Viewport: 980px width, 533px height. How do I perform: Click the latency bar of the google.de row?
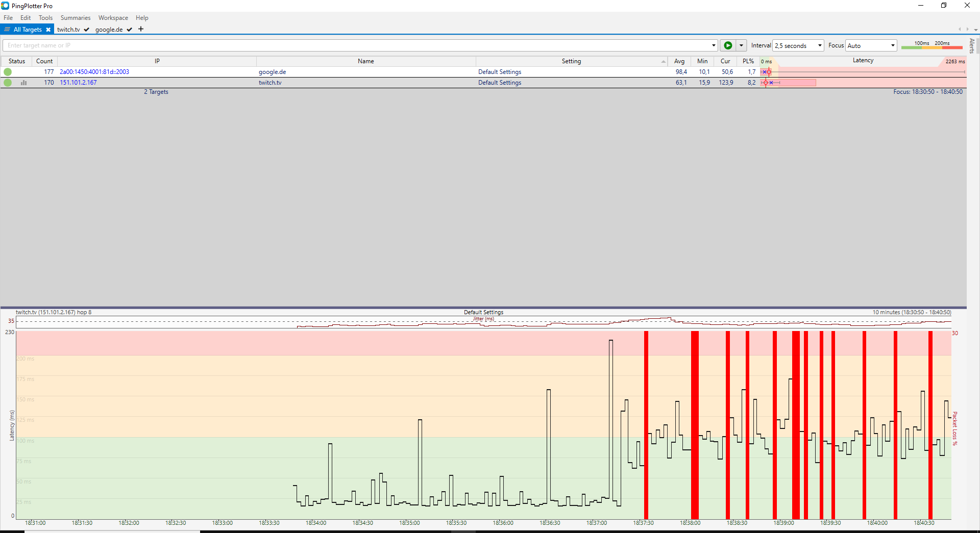863,72
